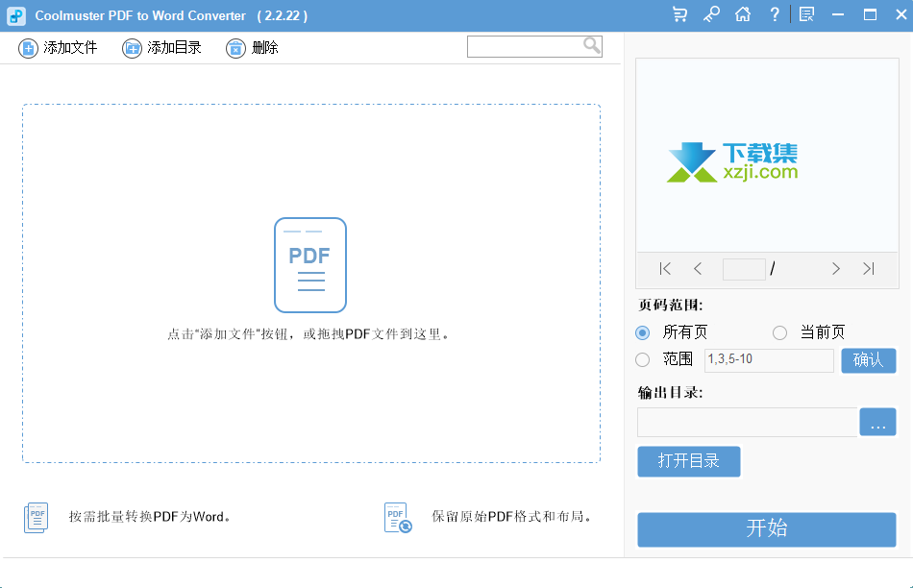Screen dimensions: 913x588
Task: Click the batch convert PDF icon at bottom left
Action: click(x=37, y=518)
